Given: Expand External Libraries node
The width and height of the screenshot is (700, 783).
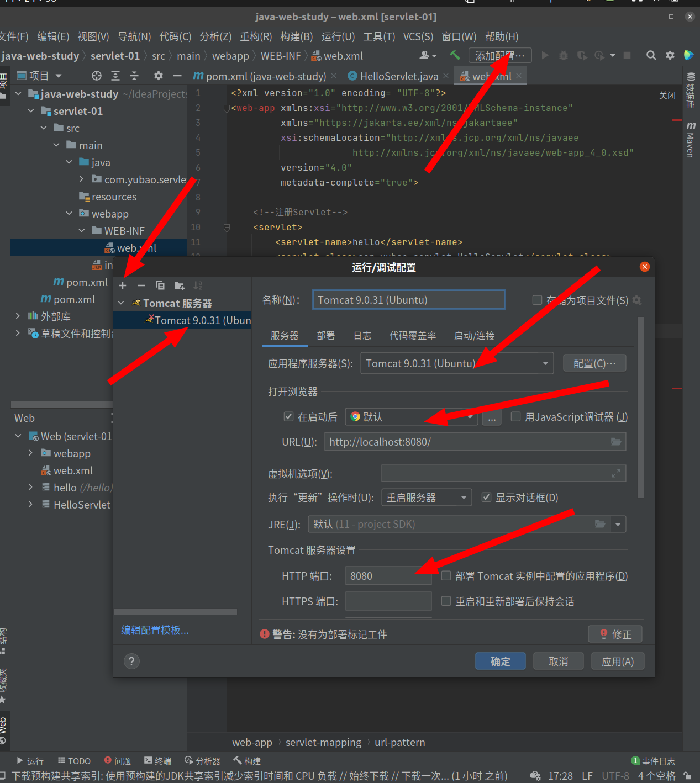Looking at the screenshot, I should point(18,316).
